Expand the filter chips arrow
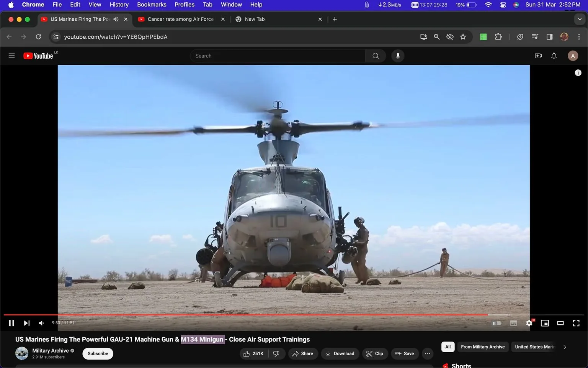Viewport: 588px width, 368px height. pos(564,347)
